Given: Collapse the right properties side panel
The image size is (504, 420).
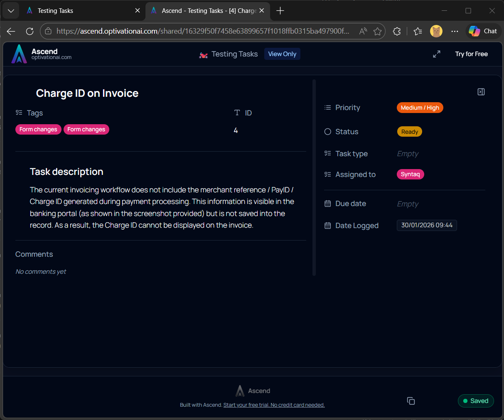Looking at the screenshot, I should tap(481, 92).
